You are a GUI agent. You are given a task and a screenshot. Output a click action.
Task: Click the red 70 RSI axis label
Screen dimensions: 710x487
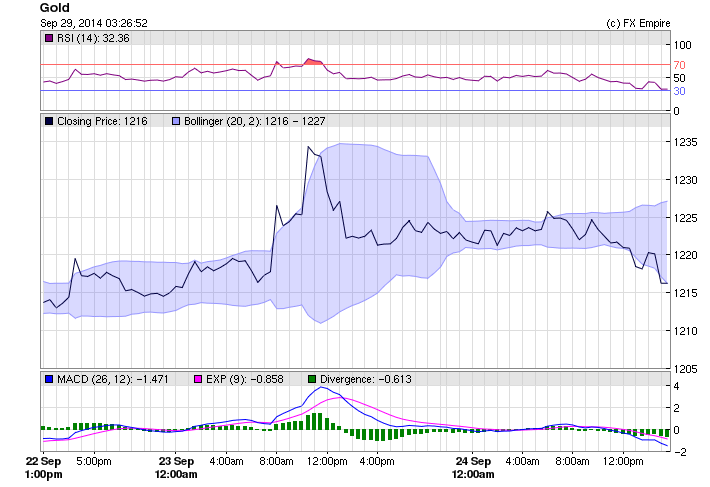coord(679,65)
